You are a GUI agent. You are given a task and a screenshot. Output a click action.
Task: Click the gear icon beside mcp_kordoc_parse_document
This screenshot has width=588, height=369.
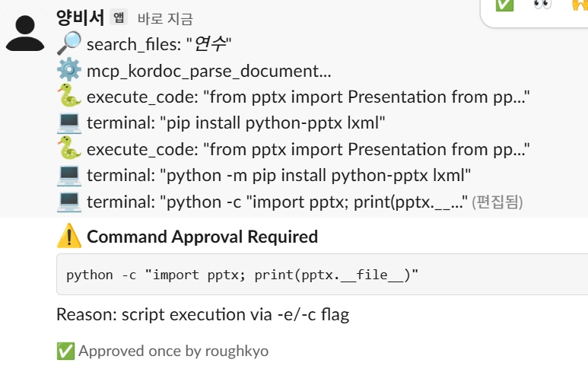[x=69, y=70]
